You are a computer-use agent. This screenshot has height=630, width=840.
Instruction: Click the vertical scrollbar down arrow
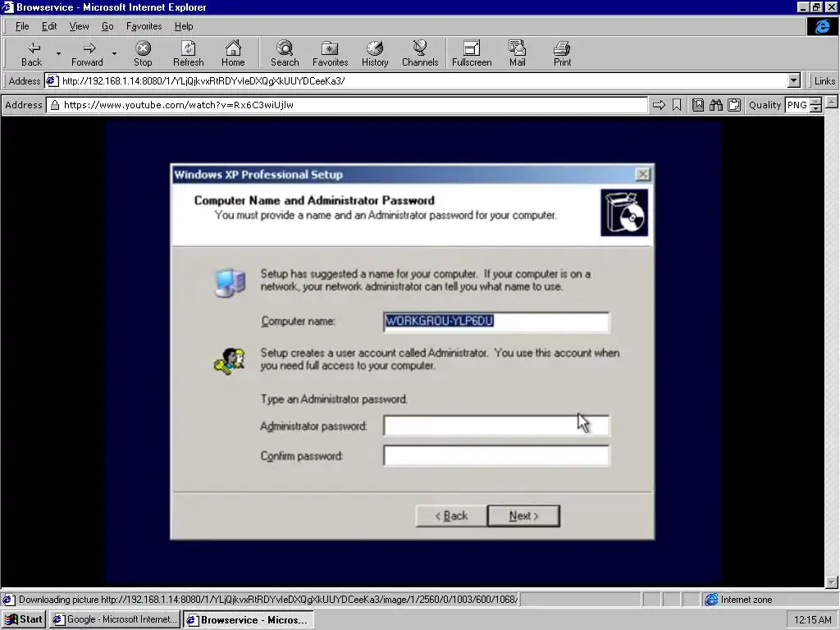(x=832, y=582)
